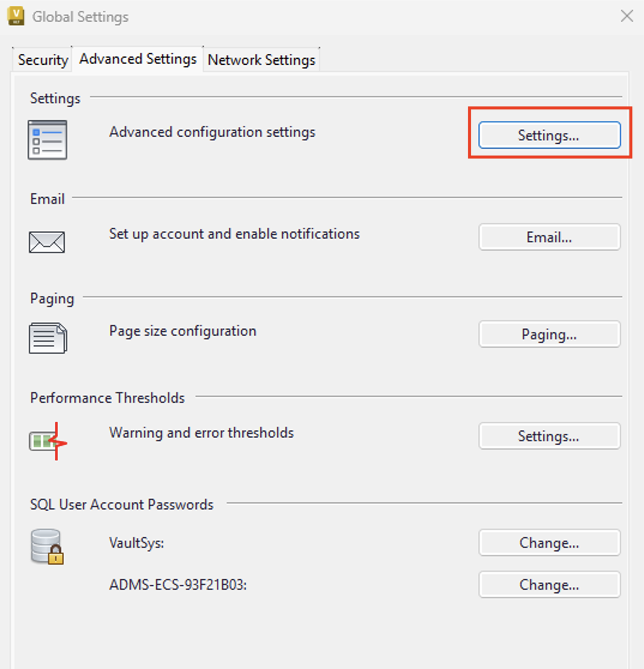Click the 'VaultSys:' label
644x669 pixels.
(137, 543)
